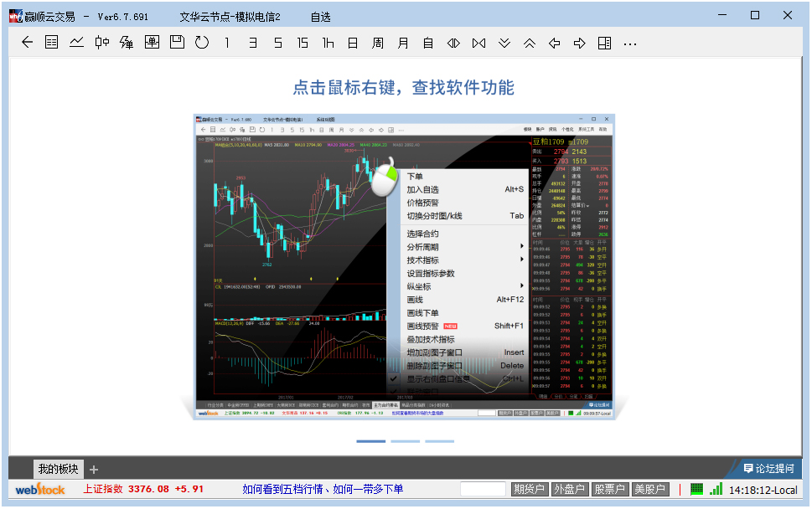This screenshot has height=509, width=812.
Task: Click the empty status bar input box
Action: pyautogui.click(x=483, y=489)
